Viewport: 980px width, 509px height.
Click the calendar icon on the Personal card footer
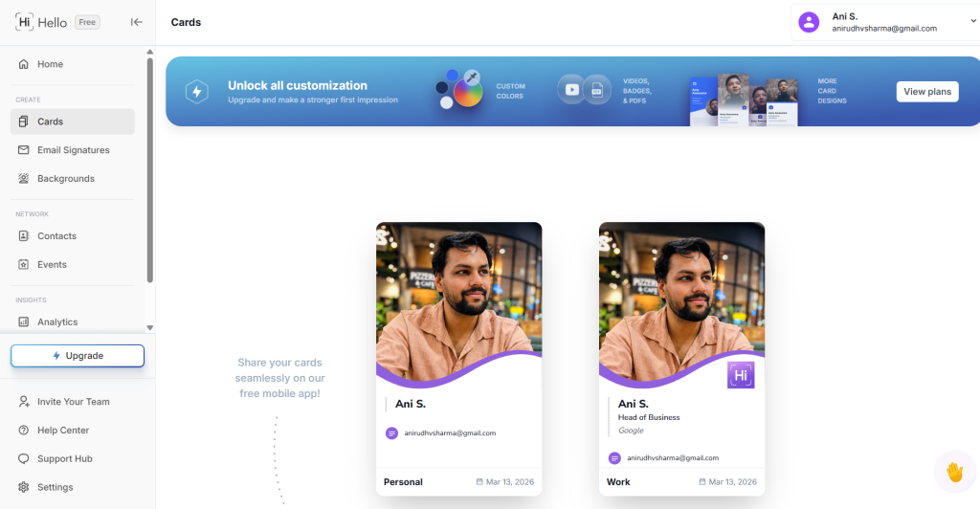click(479, 482)
